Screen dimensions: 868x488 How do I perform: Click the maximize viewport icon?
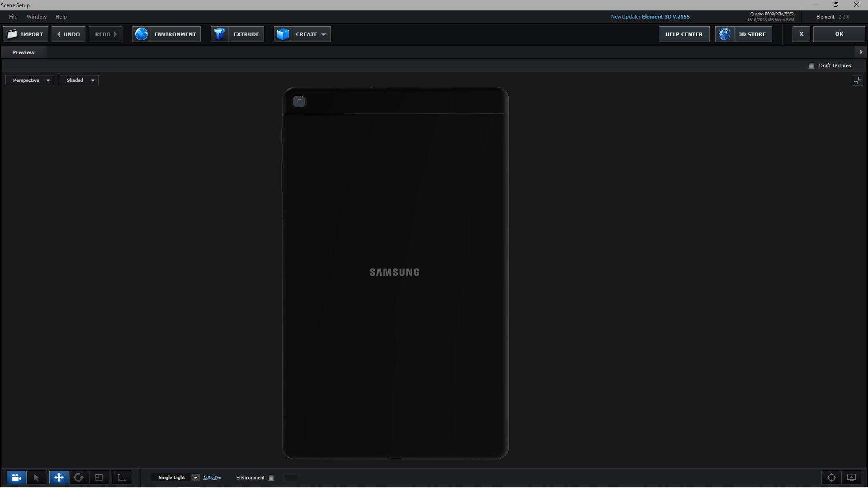(858, 81)
